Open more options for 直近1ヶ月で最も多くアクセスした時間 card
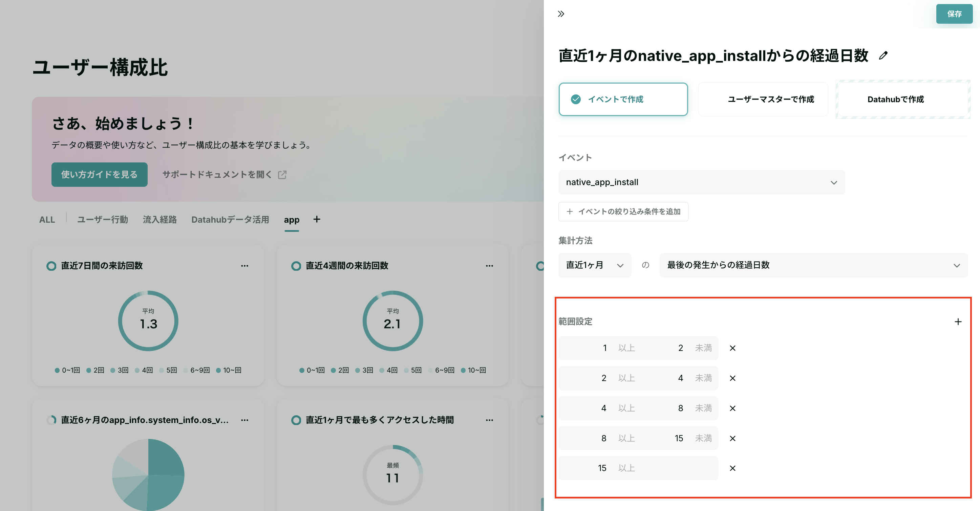The width and height of the screenshot is (980, 511). pyautogui.click(x=489, y=420)
